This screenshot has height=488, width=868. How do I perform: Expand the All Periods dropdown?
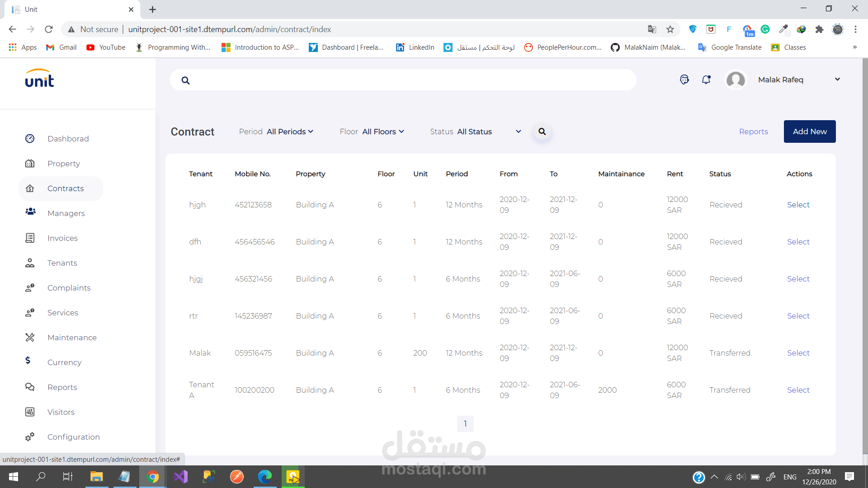coord(289,131)
